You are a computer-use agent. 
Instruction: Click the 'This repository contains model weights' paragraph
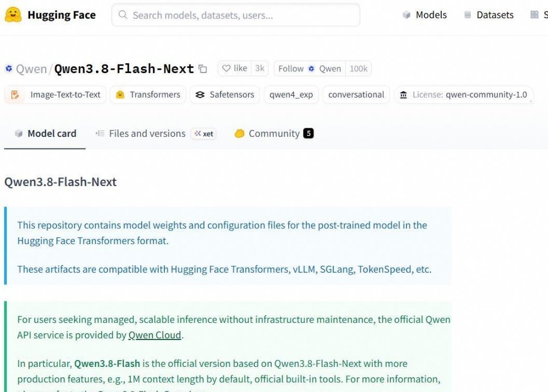(x=222, y=233)
